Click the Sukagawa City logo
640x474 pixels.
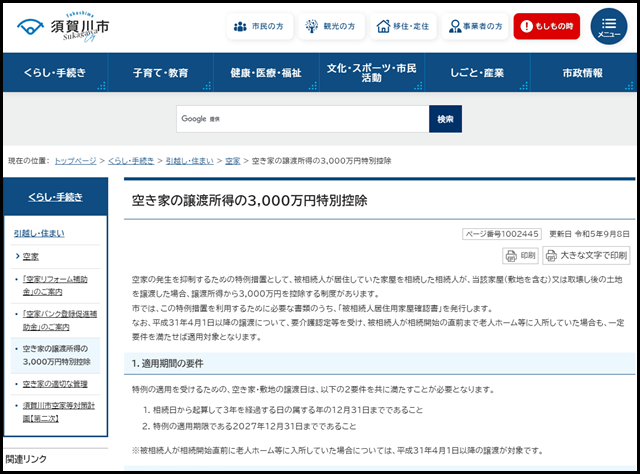[x=63, y=27]
